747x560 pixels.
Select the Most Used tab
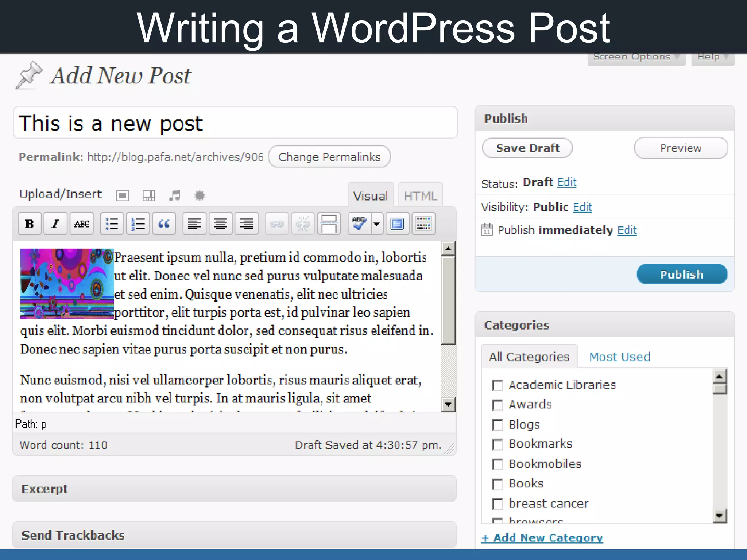620,357
